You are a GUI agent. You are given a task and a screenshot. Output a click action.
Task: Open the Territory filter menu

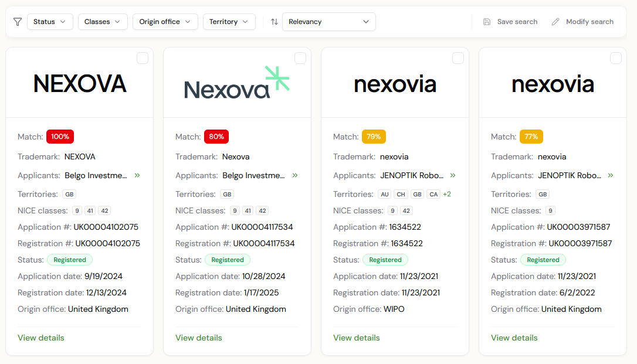[x=229, y=22]
